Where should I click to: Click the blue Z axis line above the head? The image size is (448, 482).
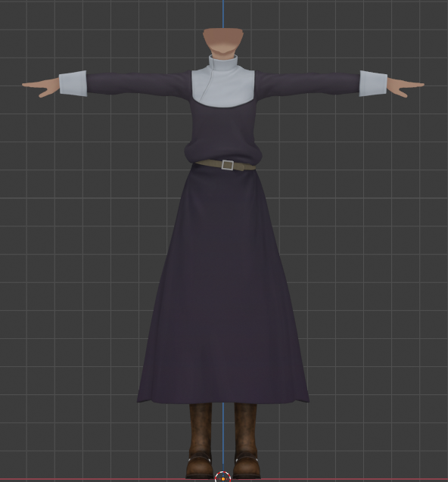[x=223, y=14]
